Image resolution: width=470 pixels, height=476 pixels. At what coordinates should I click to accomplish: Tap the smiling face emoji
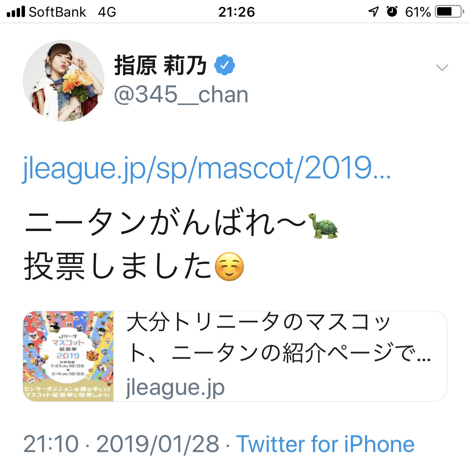coord(229,267)
